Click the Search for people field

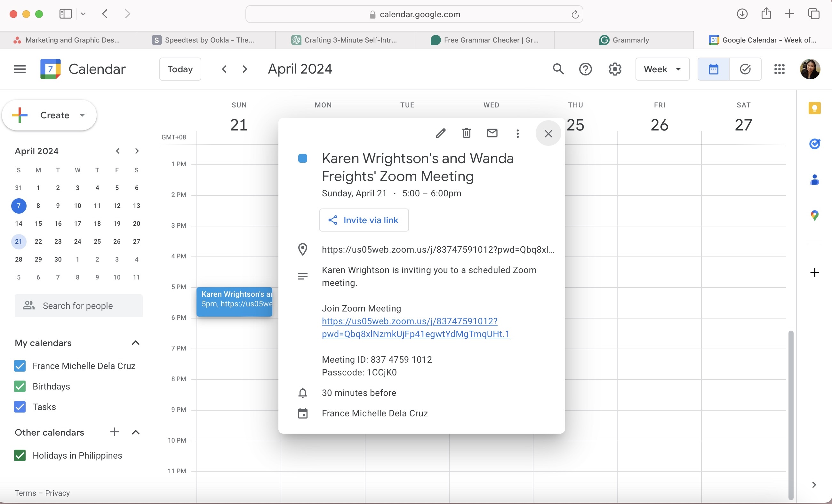[x=79, y=306]
